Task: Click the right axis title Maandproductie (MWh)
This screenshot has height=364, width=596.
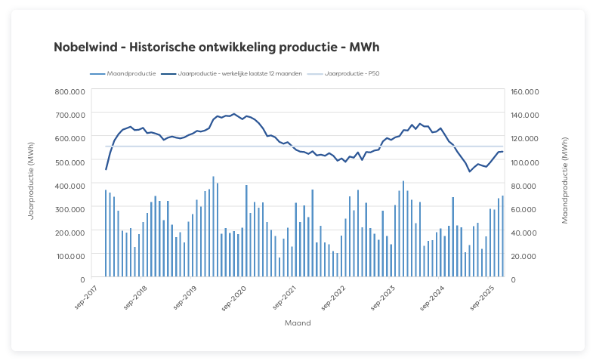Action: [x=565, y=180]
